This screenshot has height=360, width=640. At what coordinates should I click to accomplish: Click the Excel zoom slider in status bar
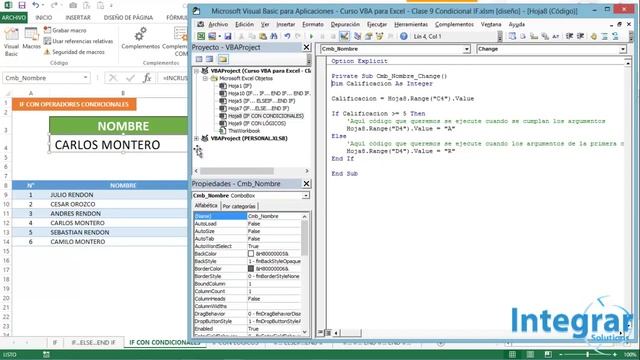pos(587,354)
